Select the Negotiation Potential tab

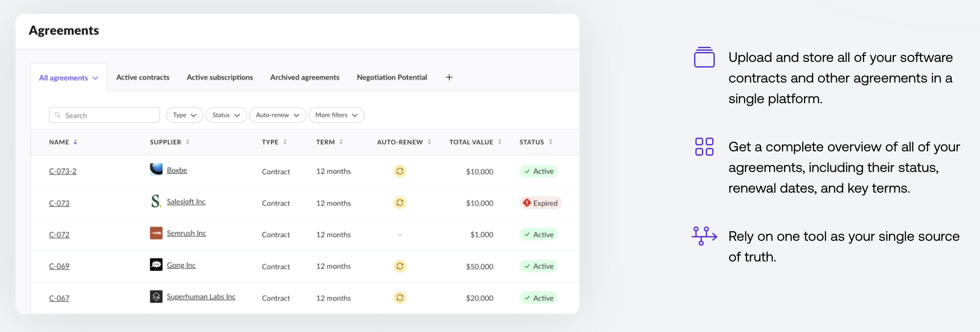point(392,77)
